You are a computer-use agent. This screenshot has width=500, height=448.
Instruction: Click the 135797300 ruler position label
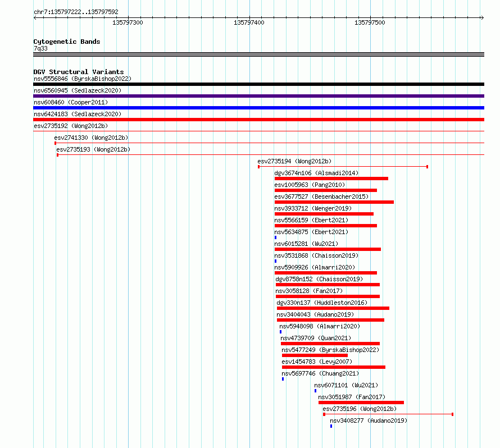[x=128, y=22]
